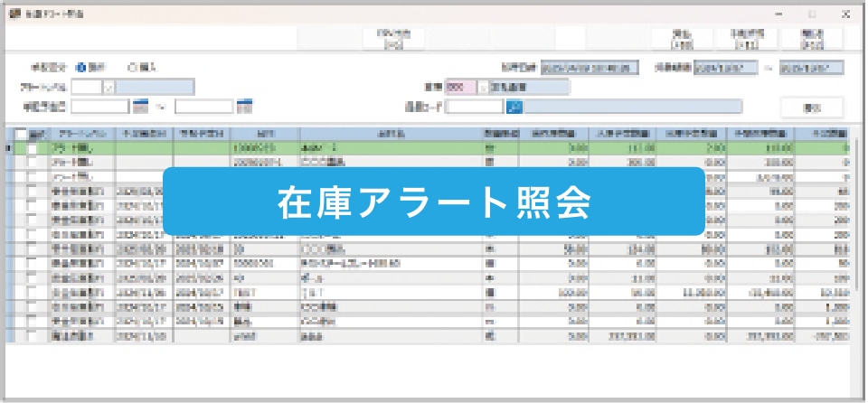Click the blue product code search icon
868x403 pixels.
[514, 107]
